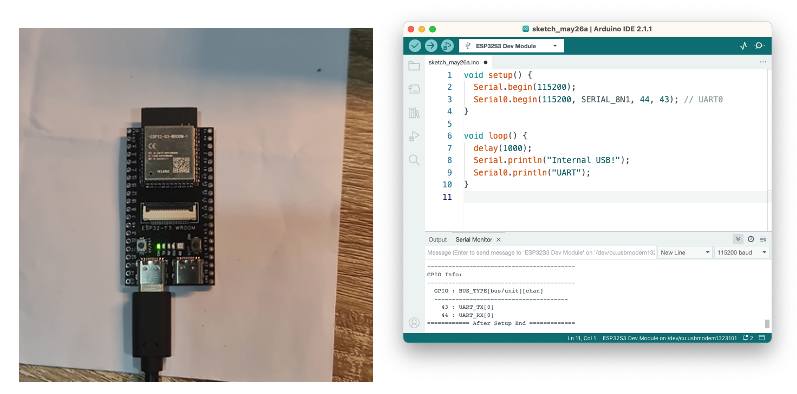797x394 pixels.
Task: Open the Search panel in the sidebar
Action: (414, 160)
